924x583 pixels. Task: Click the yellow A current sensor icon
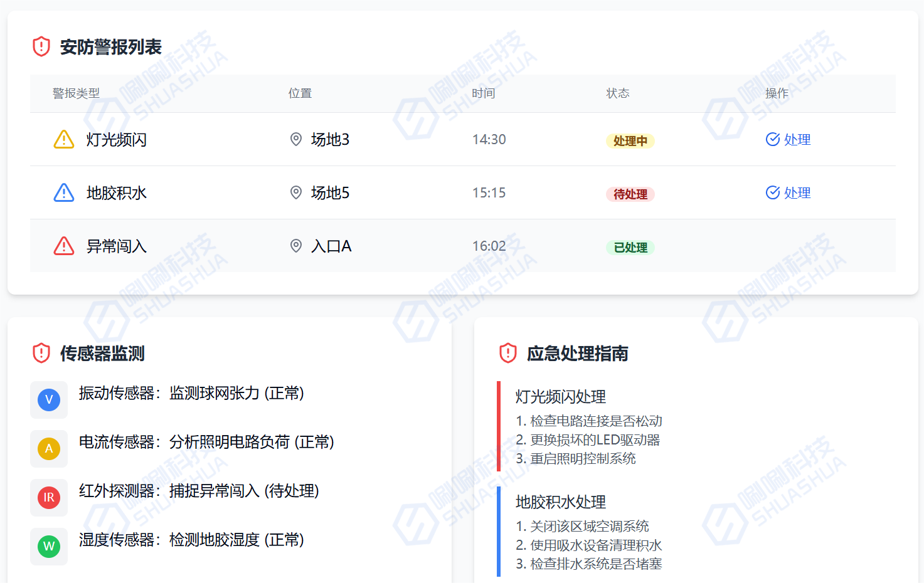[x=49, y=449]
